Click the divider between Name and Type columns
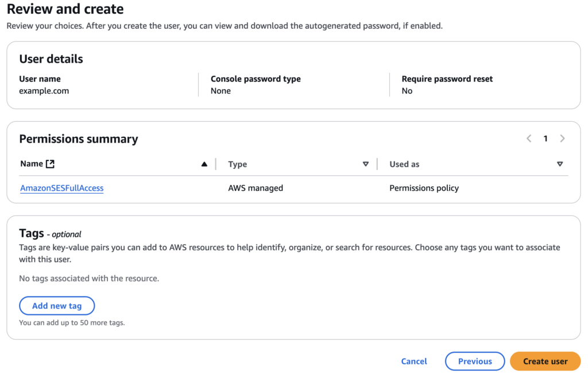588x377 pixels. tap(216, 164)
